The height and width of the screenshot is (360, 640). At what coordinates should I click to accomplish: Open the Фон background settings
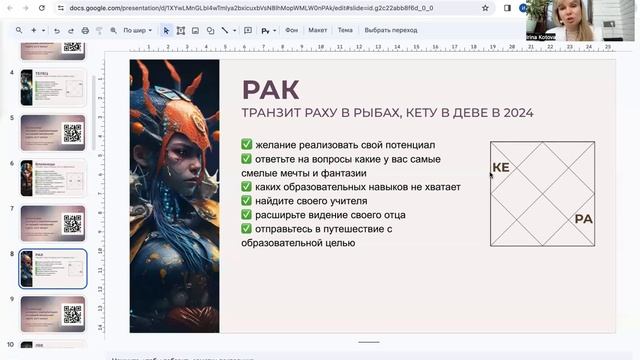pyautogui.click(x=291, y=30)
